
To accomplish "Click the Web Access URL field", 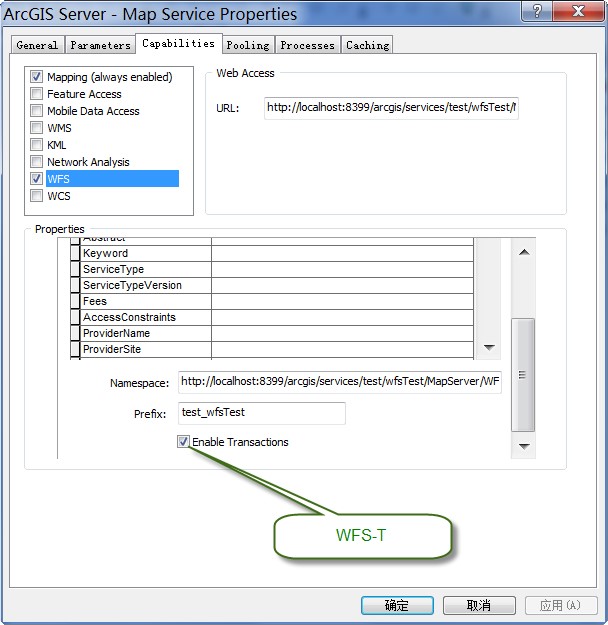I will coord(391,108).
